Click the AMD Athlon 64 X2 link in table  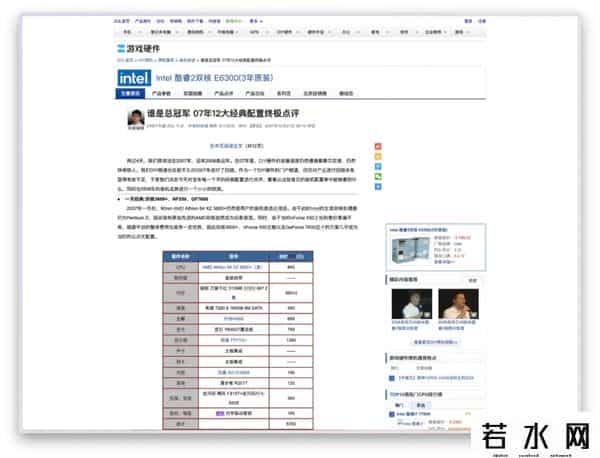226,268
